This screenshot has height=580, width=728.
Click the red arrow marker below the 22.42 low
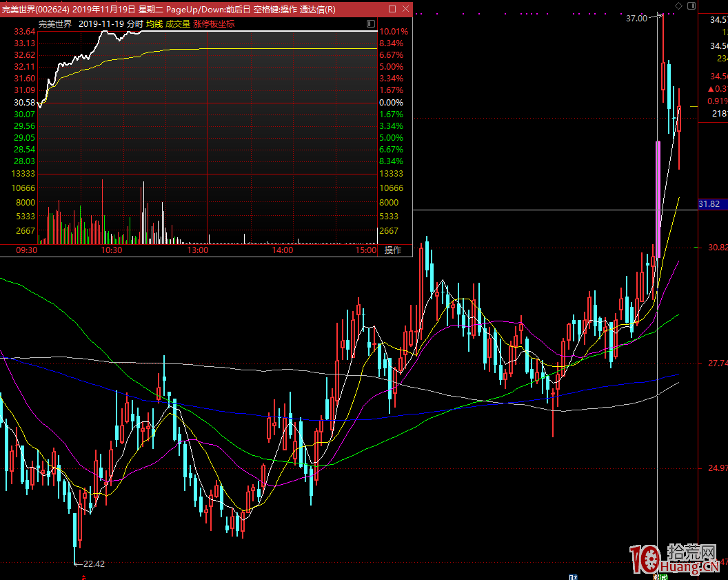(x=83, y=574)
